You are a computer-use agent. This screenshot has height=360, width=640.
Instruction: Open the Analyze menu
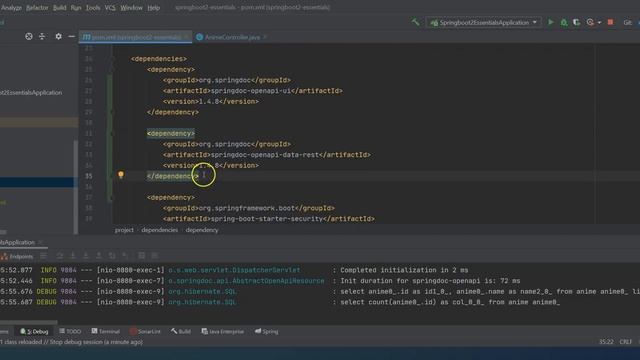(x=11, y=7)
